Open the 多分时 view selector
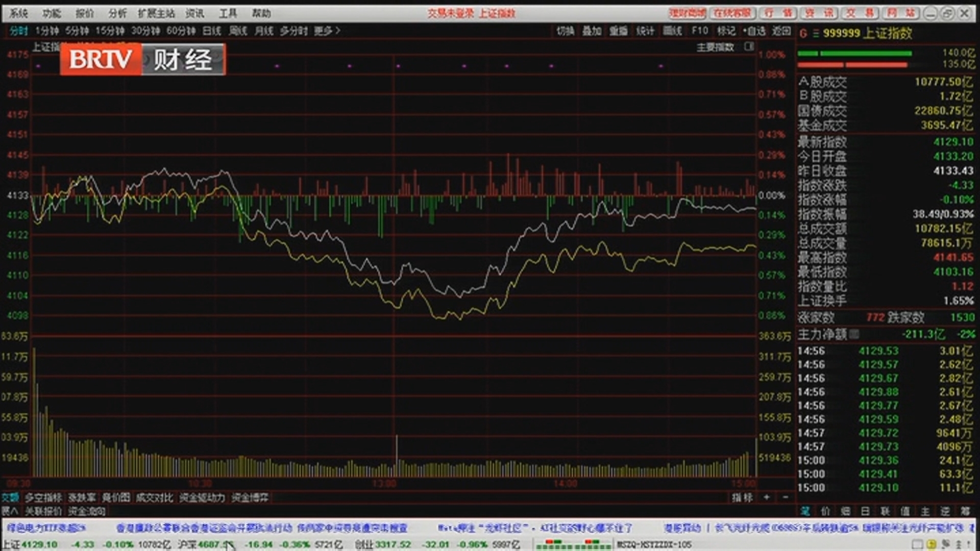The height and width of the screenshot is (551, 980). (292, 31)
